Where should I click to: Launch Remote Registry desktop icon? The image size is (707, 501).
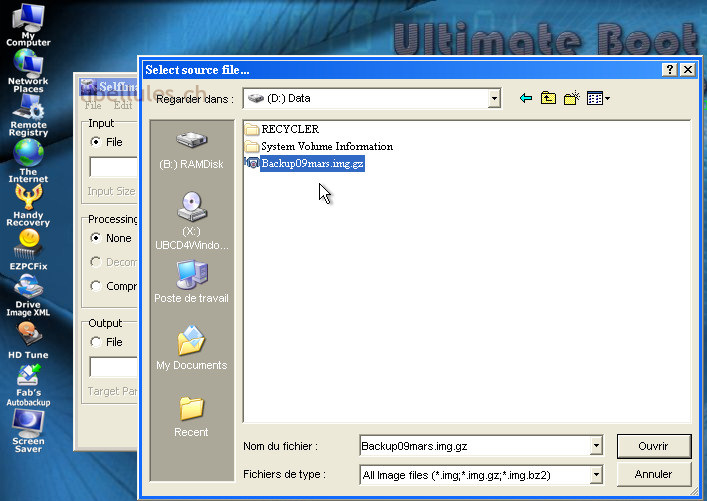tap(28, 115)
